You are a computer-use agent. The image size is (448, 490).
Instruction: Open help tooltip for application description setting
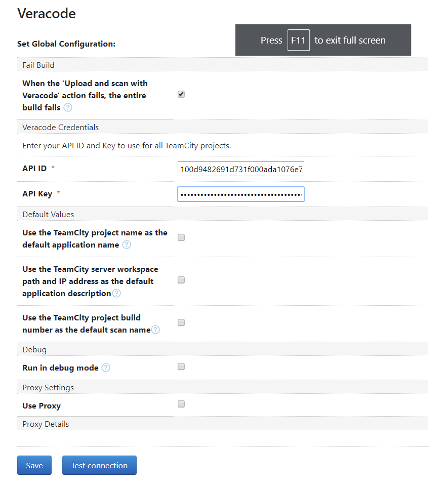pos(116,294)
